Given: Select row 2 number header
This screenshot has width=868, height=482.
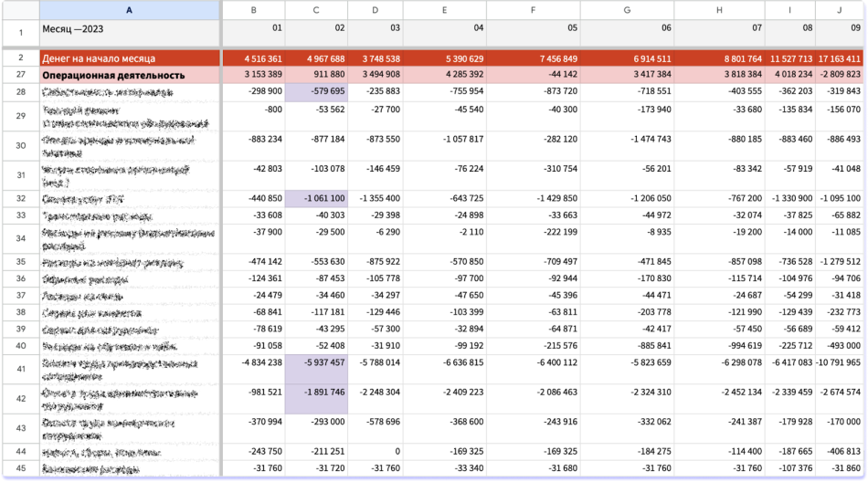Looking at the screenshot, I should pyautogui.click(x=20, y=58).
